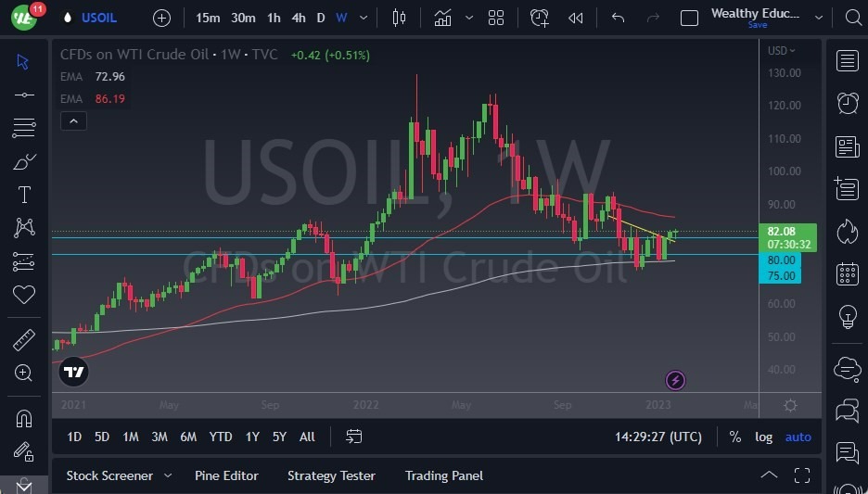Open the 14:29:27 (UTC) timezone menu
868x494 pixels.
(x=658, y=437)
